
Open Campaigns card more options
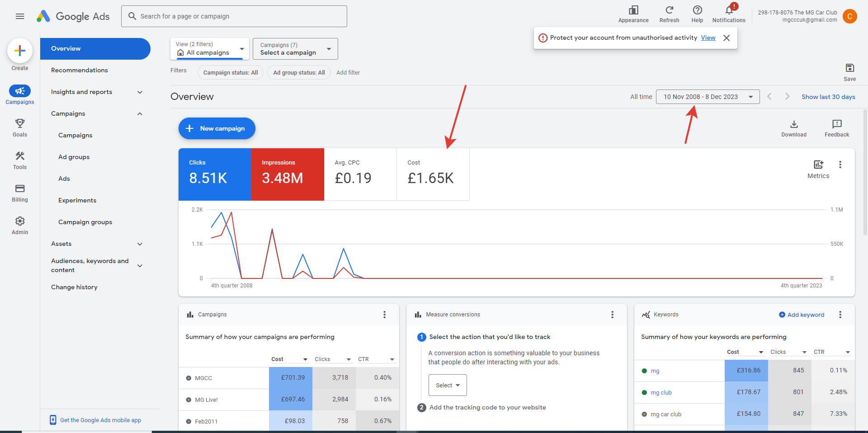(x=385, y=315)
